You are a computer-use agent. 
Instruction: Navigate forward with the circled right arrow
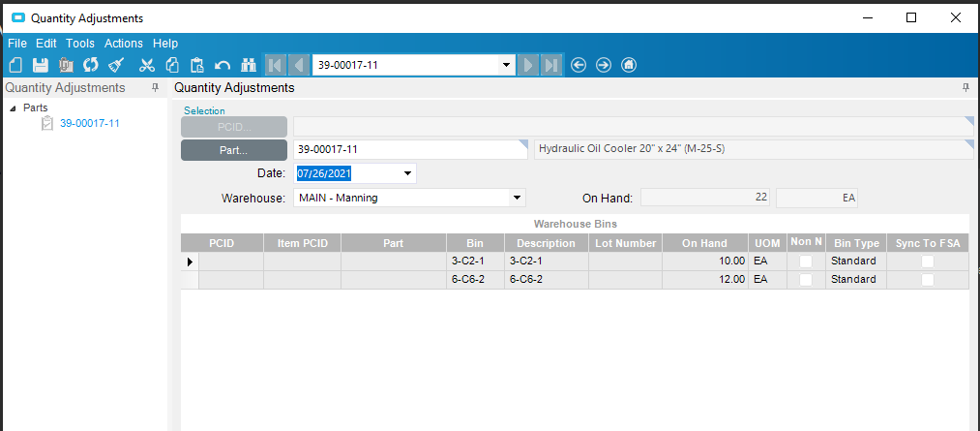604,65
